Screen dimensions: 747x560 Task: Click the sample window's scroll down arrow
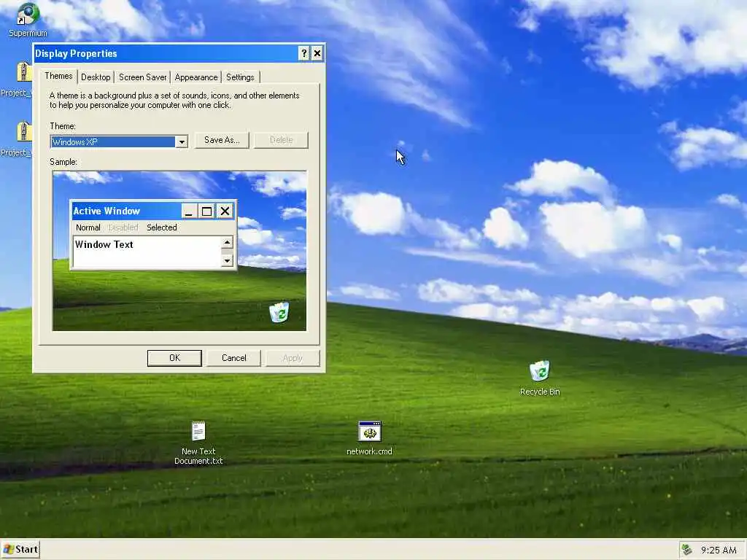pyautogui.click(x=228, y=260)
